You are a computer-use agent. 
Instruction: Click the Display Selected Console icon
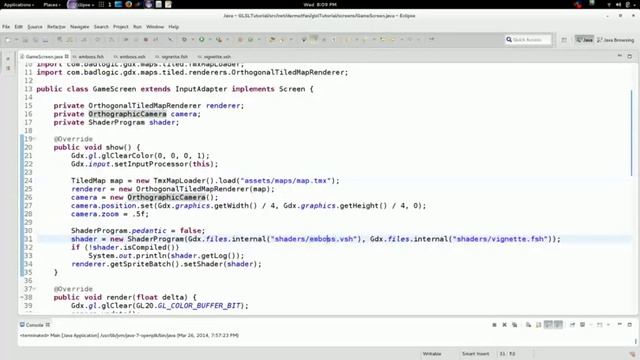tap(582, 325)
